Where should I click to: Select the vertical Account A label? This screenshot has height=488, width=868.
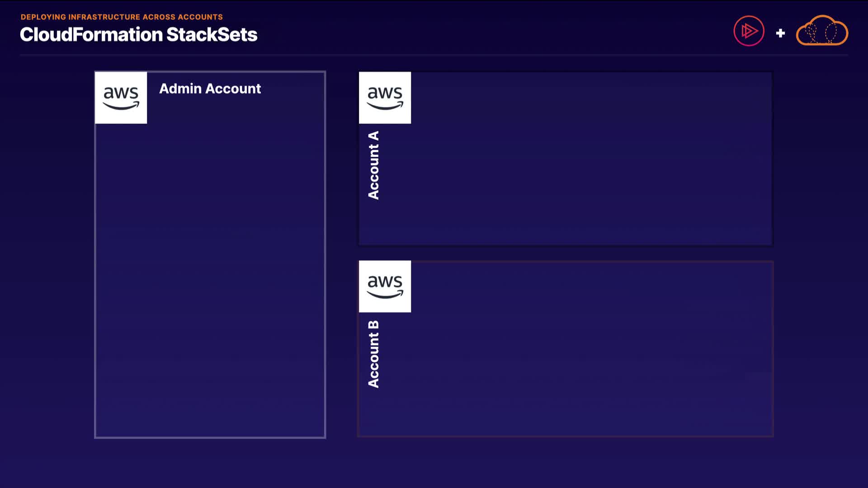373,165
